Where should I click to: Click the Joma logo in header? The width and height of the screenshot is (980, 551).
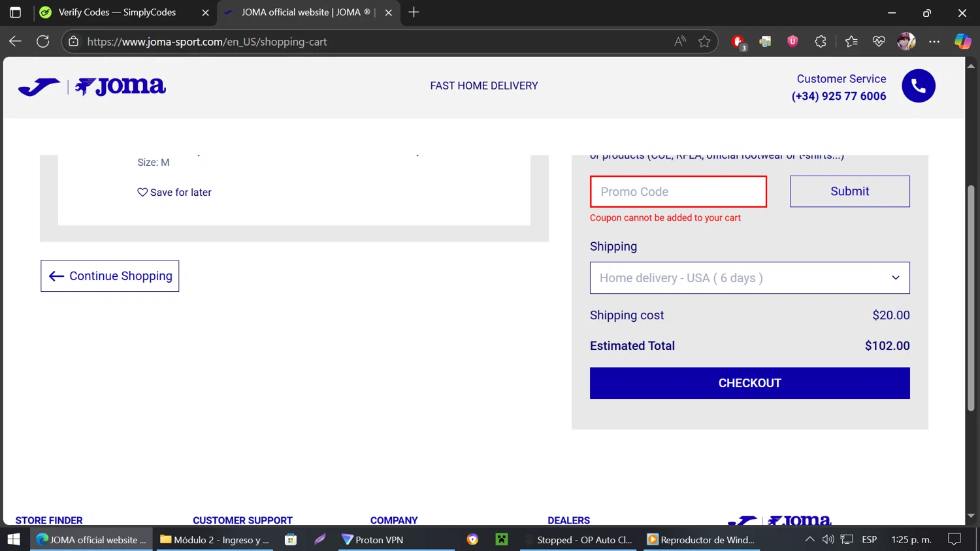pos(92,86)
